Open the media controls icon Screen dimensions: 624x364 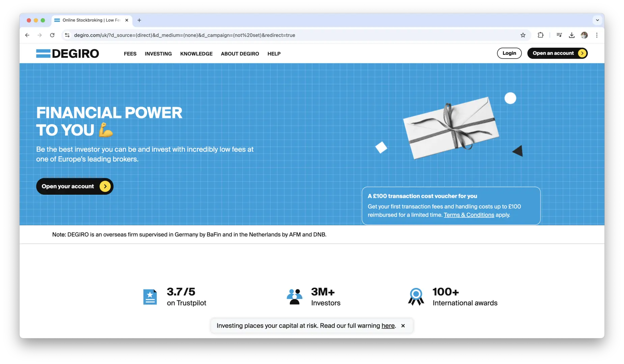[x=559, y=35]
